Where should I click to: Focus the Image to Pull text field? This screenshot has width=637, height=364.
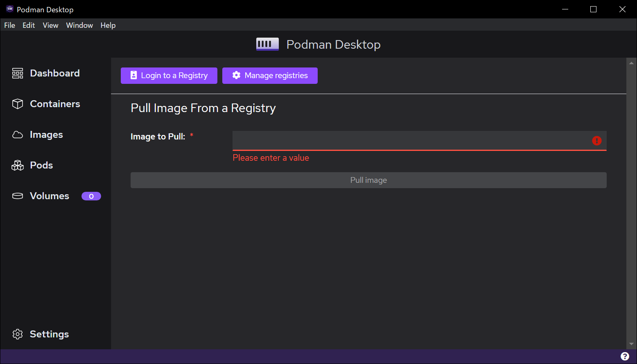[409, 141]
